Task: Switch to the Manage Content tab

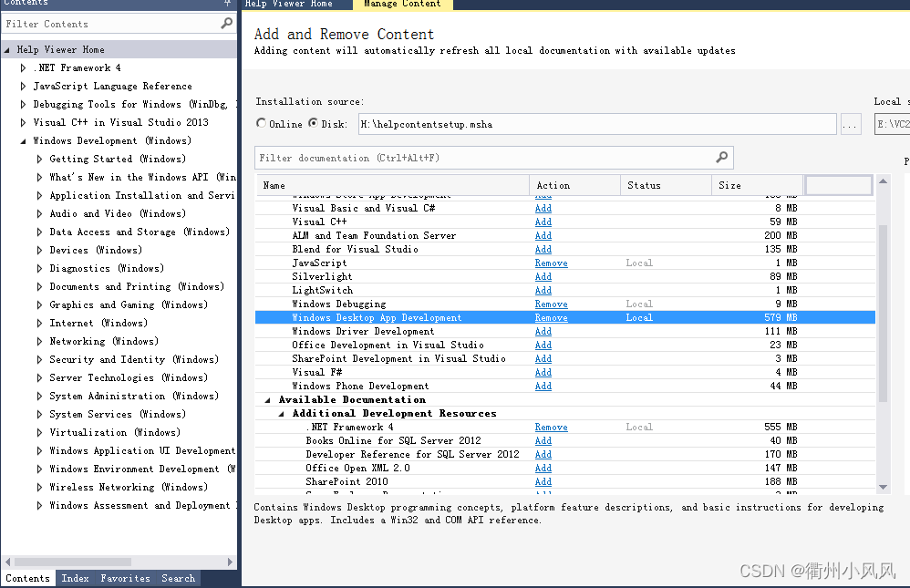Action: pyautogui.click(x=402, y=5)
